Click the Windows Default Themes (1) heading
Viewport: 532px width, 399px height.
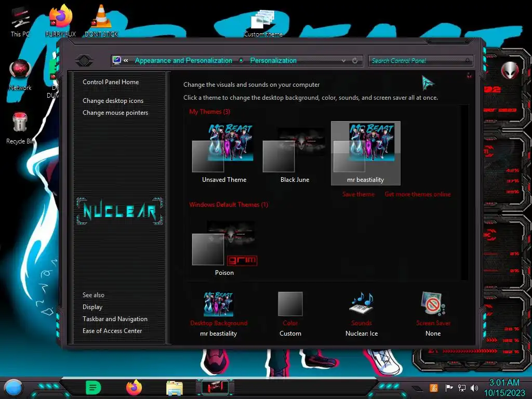229,205
